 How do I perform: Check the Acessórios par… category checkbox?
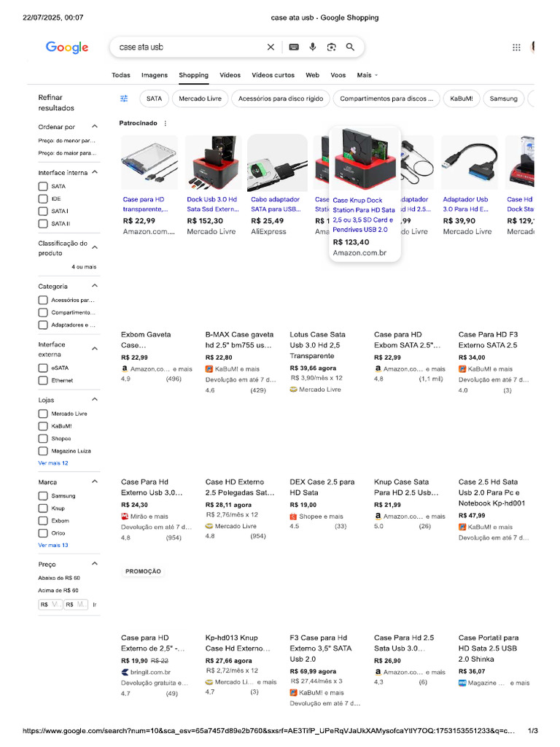coord(43,300)
